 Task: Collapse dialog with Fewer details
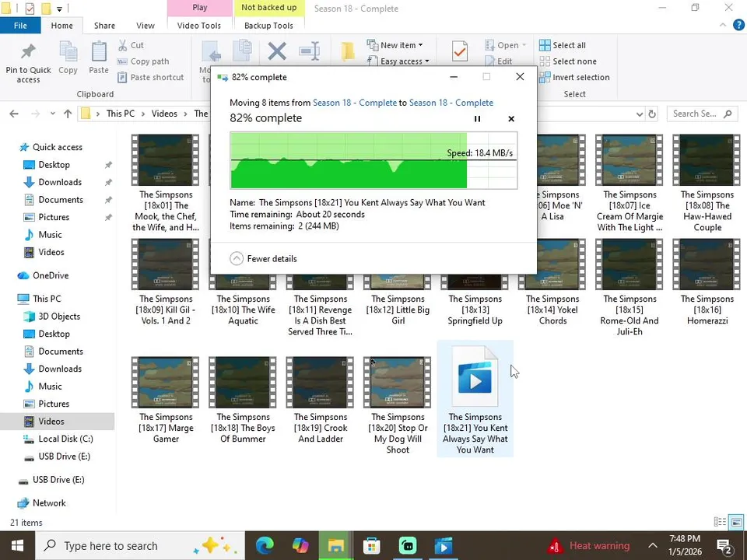[264, 258]
